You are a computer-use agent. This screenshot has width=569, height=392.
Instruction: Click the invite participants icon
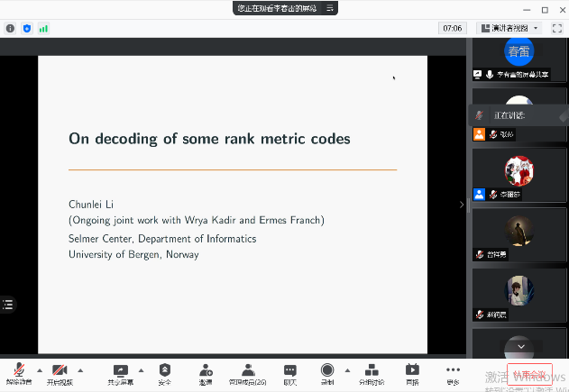click(206, 373)
